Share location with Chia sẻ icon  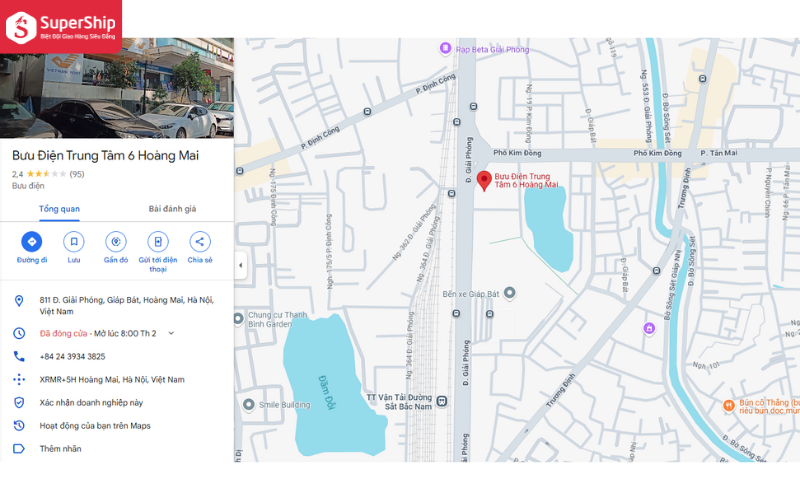click(200, 242)
